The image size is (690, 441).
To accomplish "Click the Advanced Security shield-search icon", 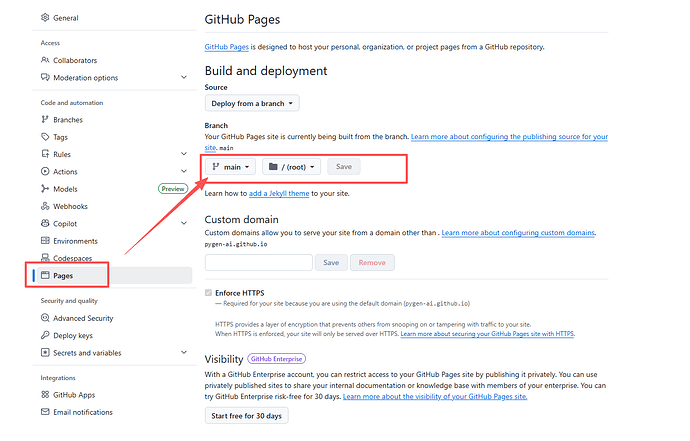I will tap(45, 318).
